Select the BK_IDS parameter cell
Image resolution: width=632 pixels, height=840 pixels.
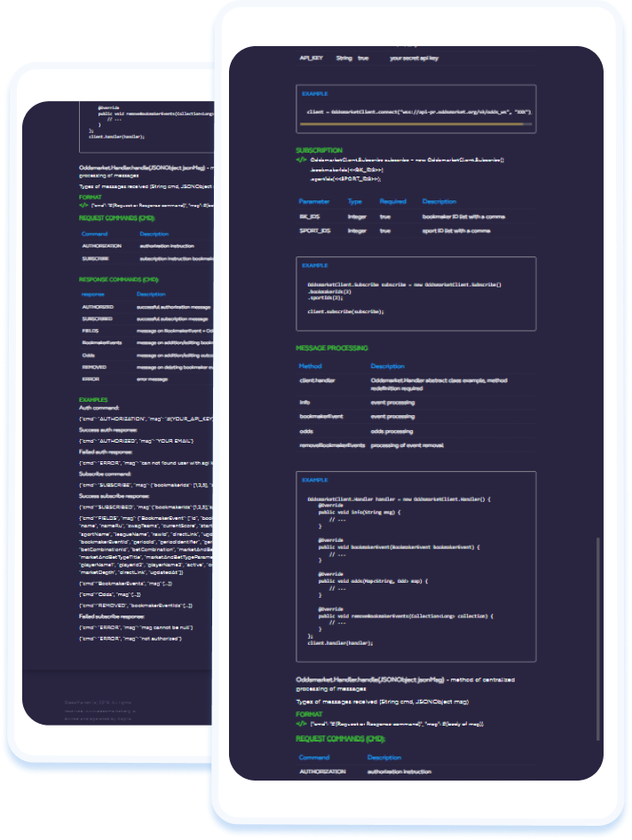click(x=309, y=216)
